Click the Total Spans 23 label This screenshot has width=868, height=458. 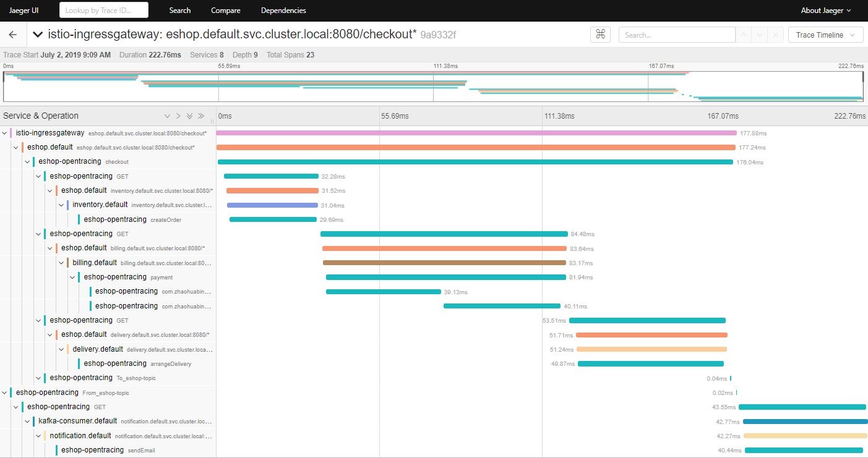coord(290,55)
